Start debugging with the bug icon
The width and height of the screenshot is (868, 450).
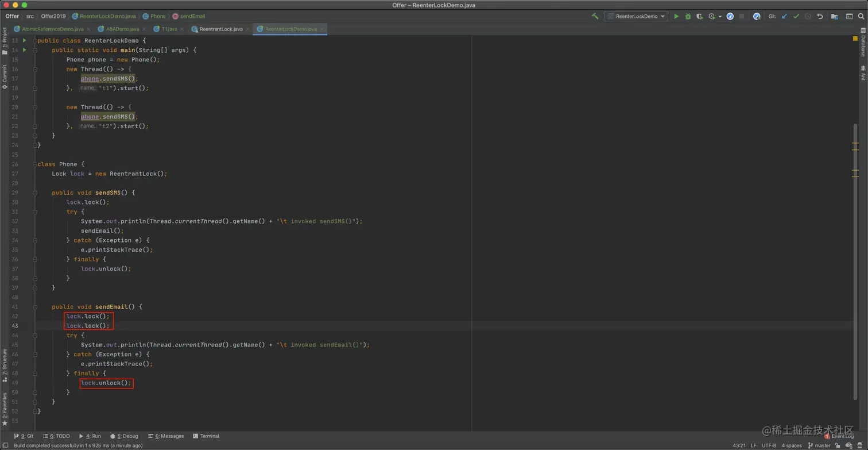coord(688,17)
